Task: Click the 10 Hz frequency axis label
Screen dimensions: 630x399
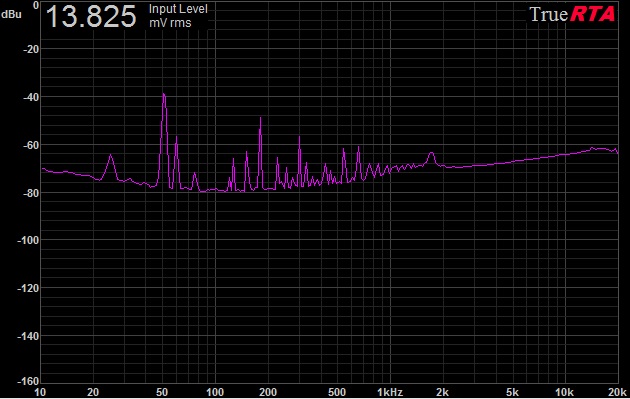Action: tap(40, 392)
